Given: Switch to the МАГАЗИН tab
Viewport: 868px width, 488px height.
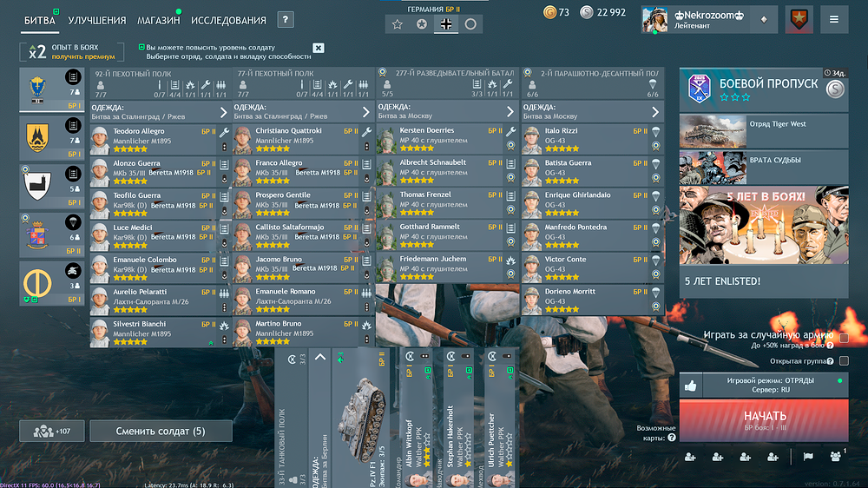Looking at the screenshot, I should coord(158,20).
